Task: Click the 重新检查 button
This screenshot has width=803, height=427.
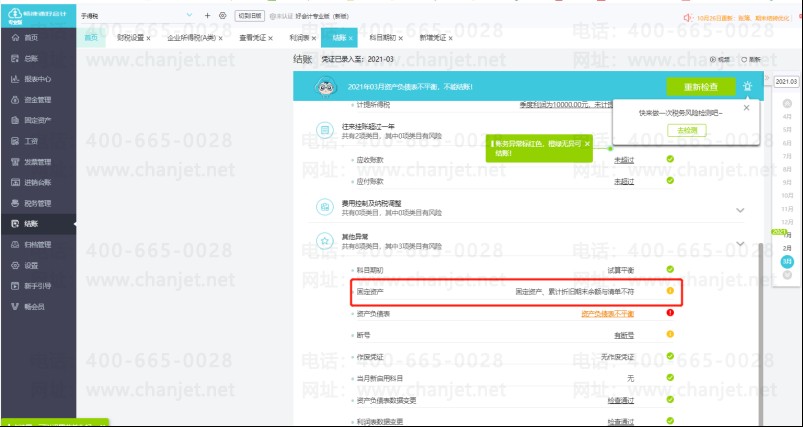Action: [x=700, y=86]
